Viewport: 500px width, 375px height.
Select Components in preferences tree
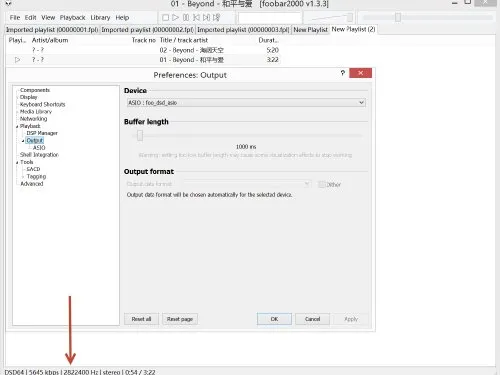pyautogui.click(x=35, y=90)
